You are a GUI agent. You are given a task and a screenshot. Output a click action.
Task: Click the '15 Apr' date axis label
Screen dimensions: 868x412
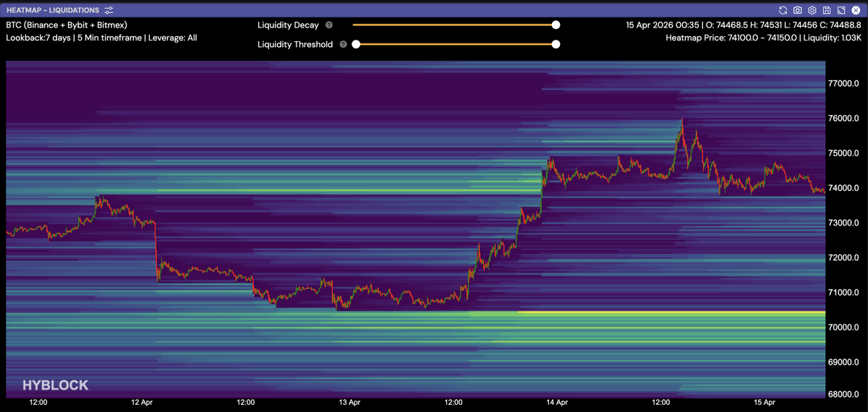[x=765, y=401]
